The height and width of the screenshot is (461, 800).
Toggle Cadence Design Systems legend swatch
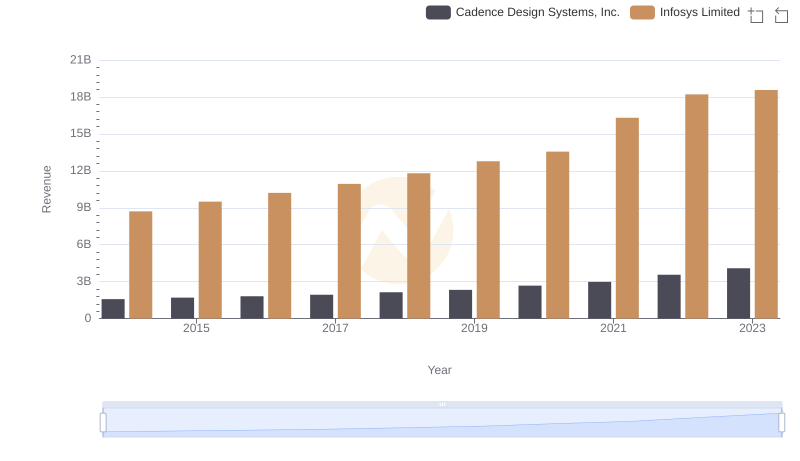(438, 12)
